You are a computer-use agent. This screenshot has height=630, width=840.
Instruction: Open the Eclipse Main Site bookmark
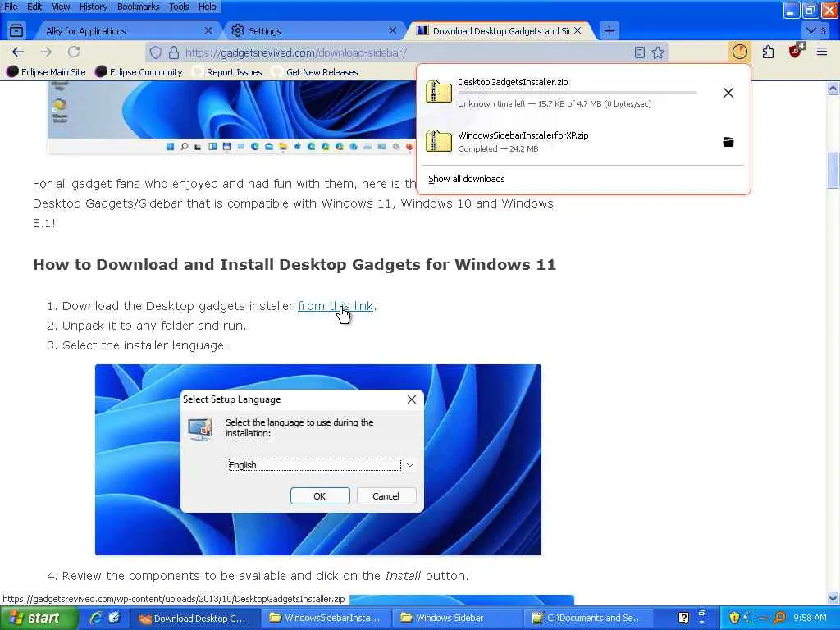click(46, 72)
